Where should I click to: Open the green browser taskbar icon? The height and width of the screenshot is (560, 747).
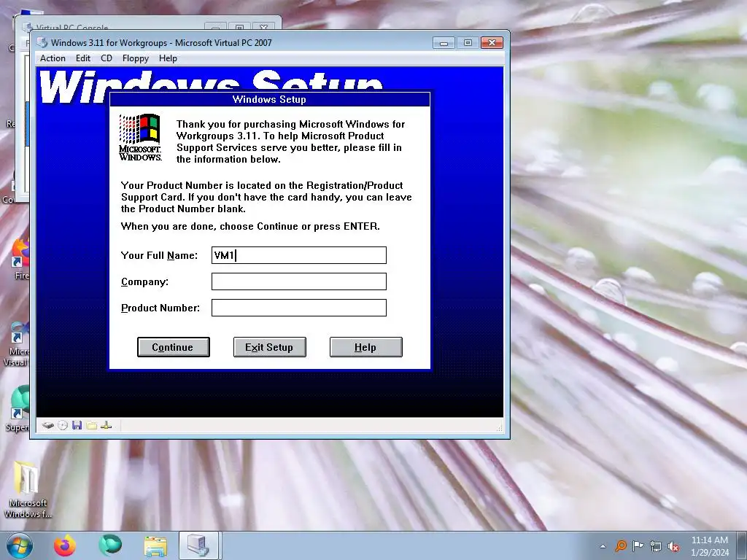(110, 545)
